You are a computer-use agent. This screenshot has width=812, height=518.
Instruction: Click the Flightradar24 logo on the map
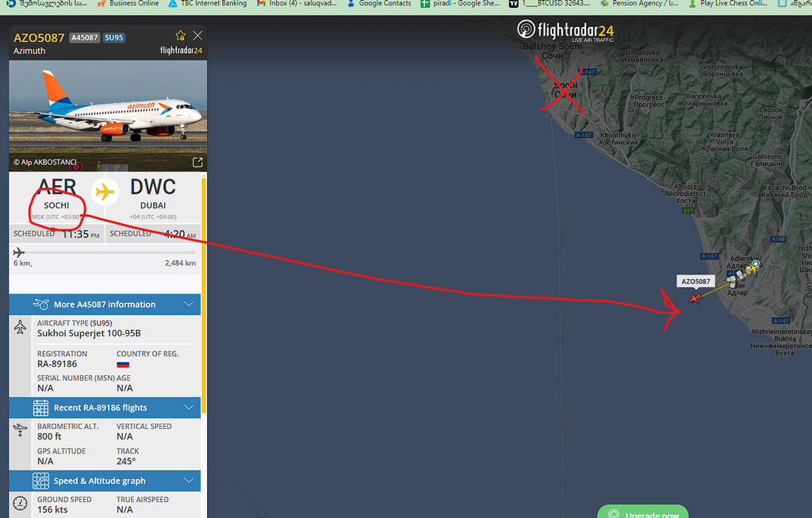pos(565,31)
